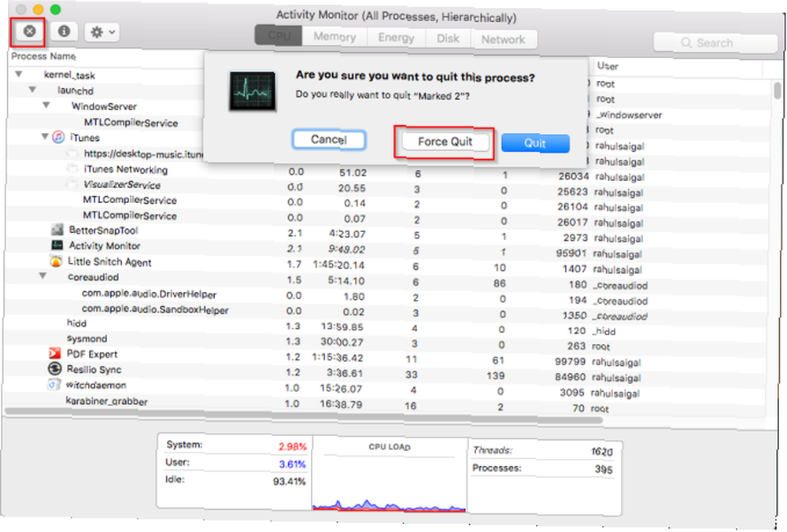The width and height of the screenshot is (787, 532).
Task: Switch to the Energy tab
Action: (x=396, y=38)
